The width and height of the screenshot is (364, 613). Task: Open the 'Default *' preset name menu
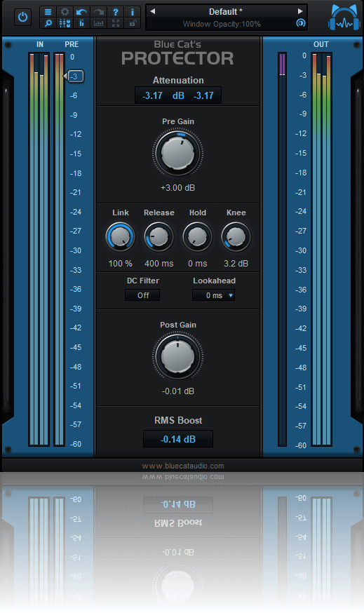(x=225, y=12)
